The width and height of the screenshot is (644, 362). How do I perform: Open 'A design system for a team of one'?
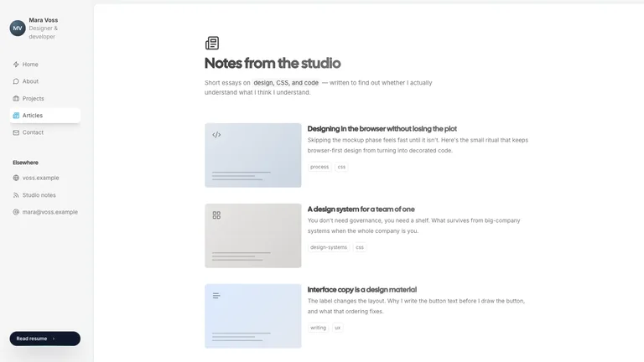pyautogui.click(x=361, y=209)
